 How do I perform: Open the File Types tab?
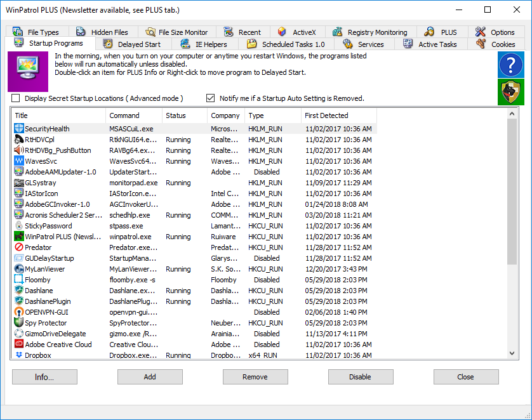pyautogui.click(x=37, y=32)
